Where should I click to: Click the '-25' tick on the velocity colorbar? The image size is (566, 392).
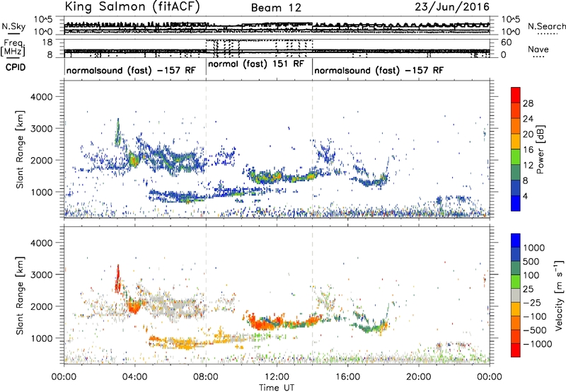click(x=532, y=302)
